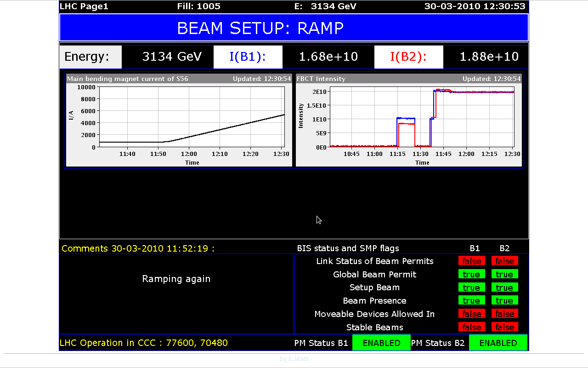Click the B2 Global Beam Permit true indicator
Image resolution: width=588 pixels, height=368 pixels.
click(504, 274)
